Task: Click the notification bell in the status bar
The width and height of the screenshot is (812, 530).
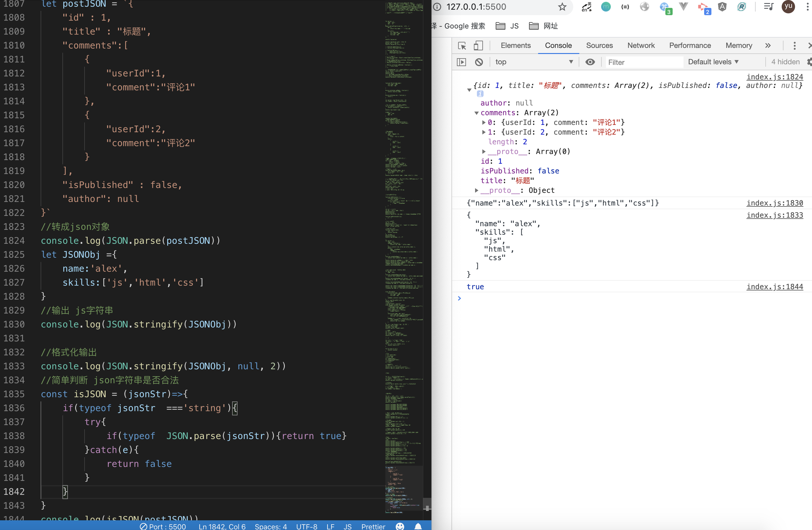Action: 418,526
